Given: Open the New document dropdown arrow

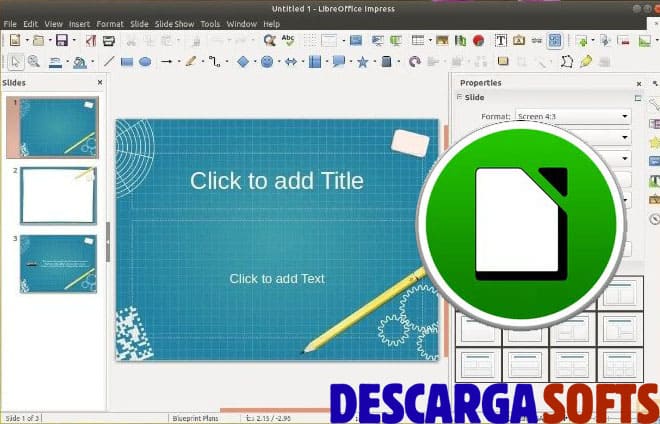Looking at the screenshot, I should click(27, 40).
